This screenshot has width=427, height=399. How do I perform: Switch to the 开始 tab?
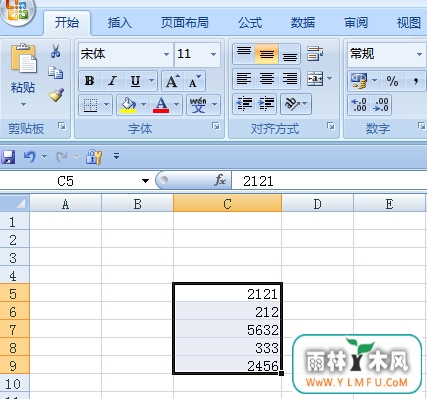(67, 23)
